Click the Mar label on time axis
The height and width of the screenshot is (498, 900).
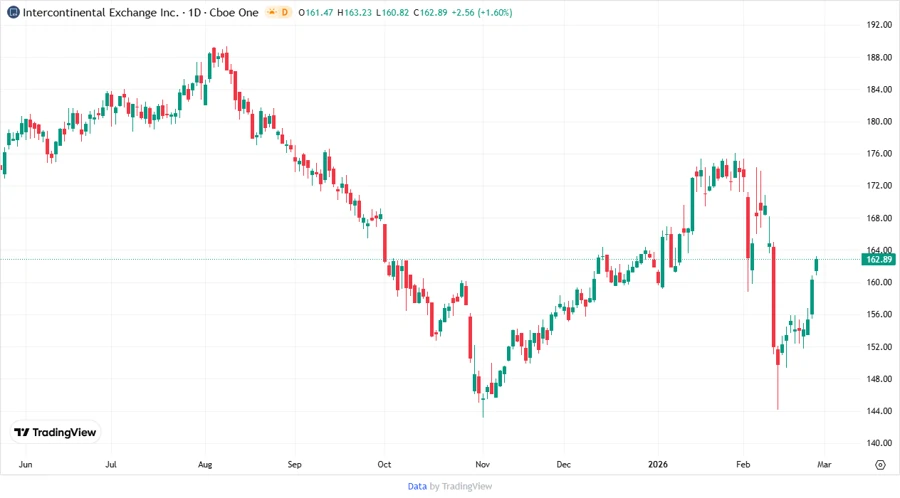coord(824,464)
